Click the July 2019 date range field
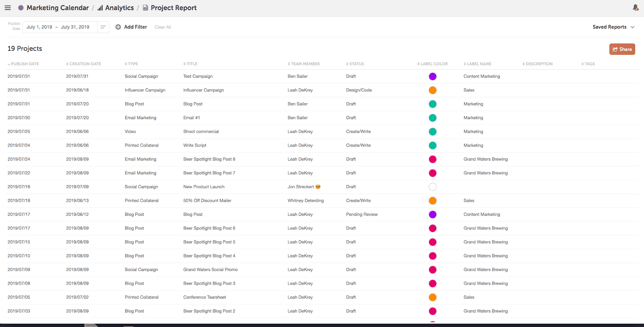The image size is (644, 327). click(x=58, y=27)
